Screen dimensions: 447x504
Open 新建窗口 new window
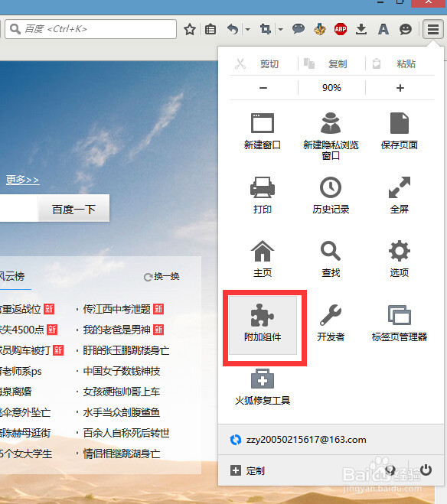(x=263, y=132)
